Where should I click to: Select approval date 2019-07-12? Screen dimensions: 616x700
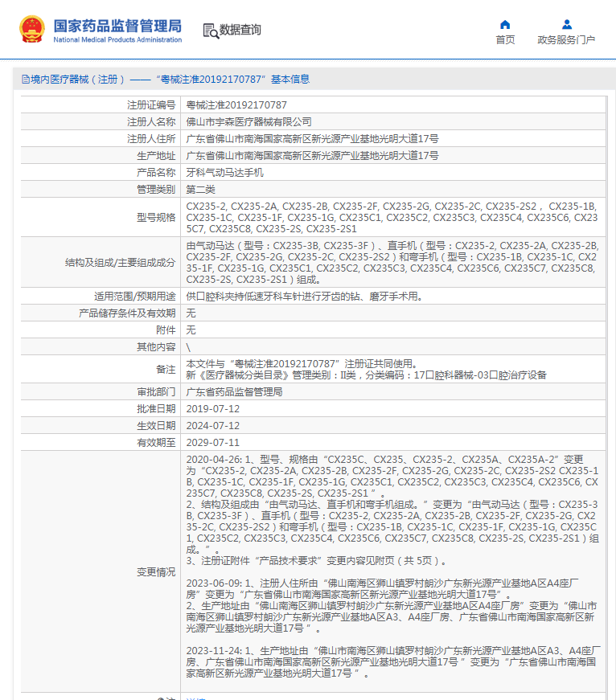212,409
